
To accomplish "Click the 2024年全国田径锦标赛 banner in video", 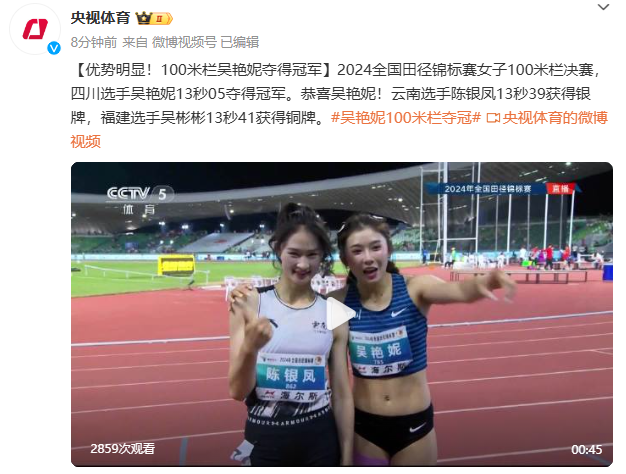I will point(488,188).
